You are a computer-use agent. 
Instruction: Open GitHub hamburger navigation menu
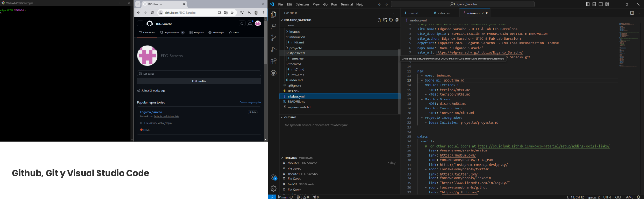(x=140, y=24)
